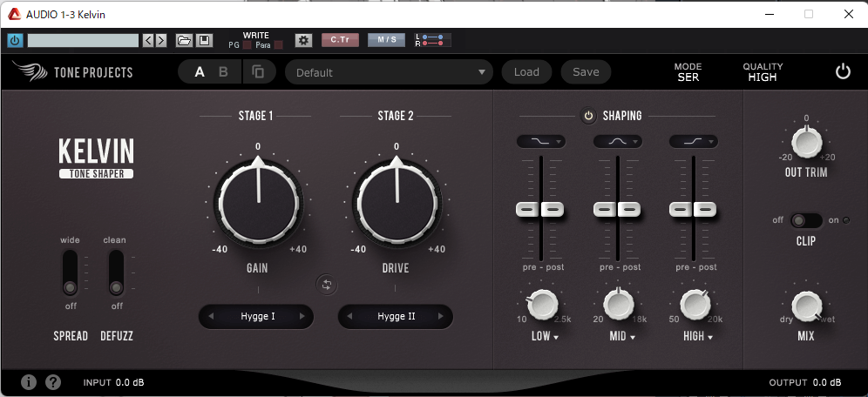
Task: Click the MID band post fader handle
Action: click(x=629, y=209)
